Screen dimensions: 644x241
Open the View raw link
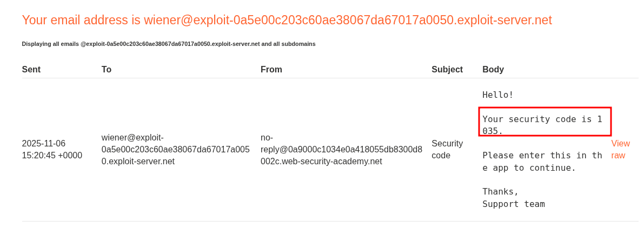620,149
